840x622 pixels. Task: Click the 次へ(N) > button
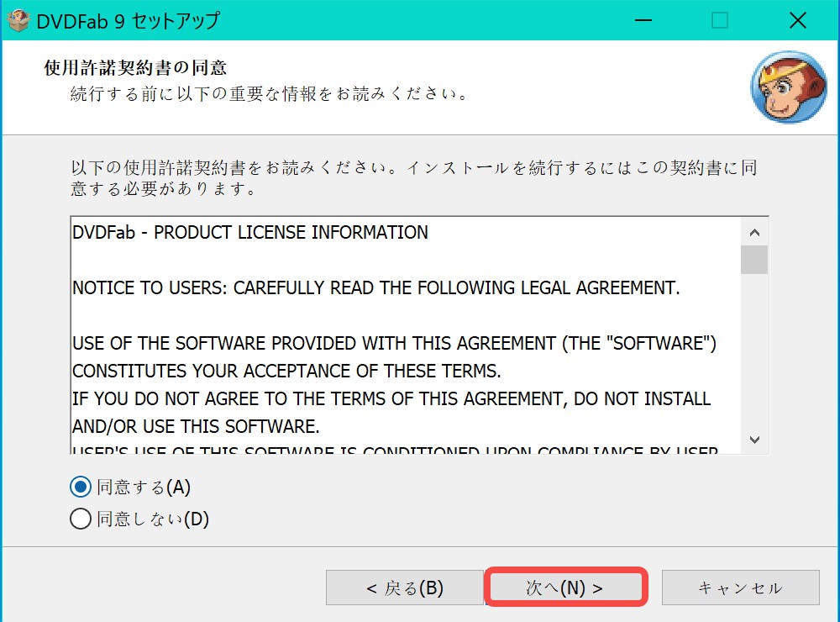tap(565, 588)
